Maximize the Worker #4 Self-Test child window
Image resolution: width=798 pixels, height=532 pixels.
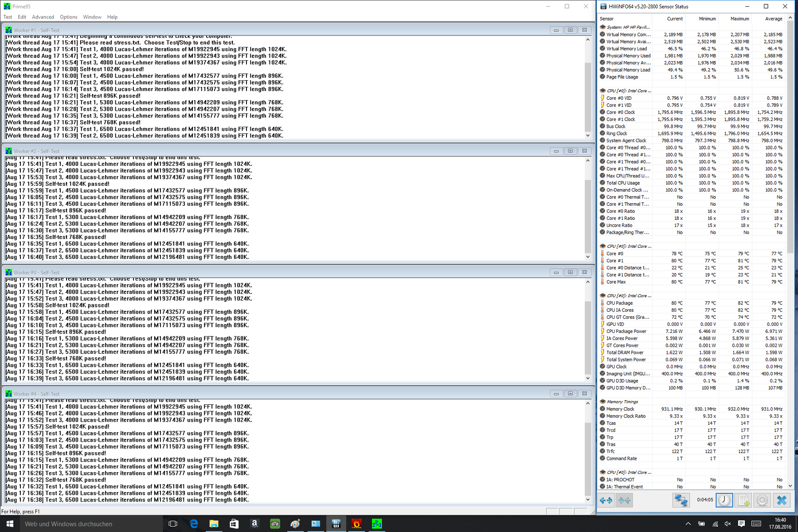tap(570, 394)
